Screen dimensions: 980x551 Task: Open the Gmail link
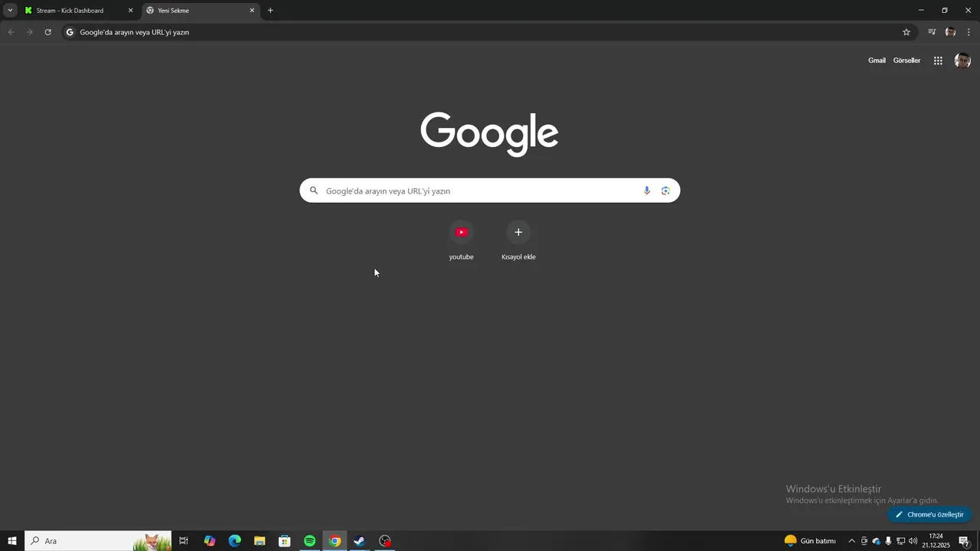coord(877,60)
